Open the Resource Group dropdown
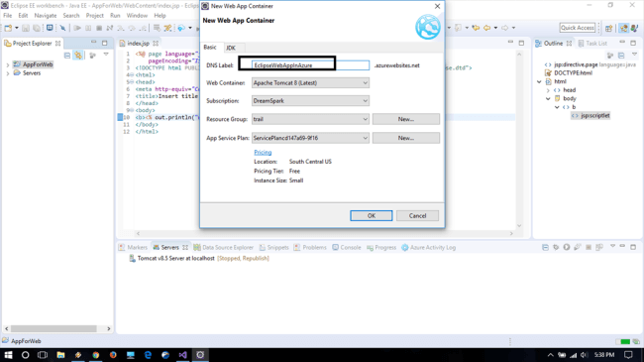644x362 pixels. [310, 119]
